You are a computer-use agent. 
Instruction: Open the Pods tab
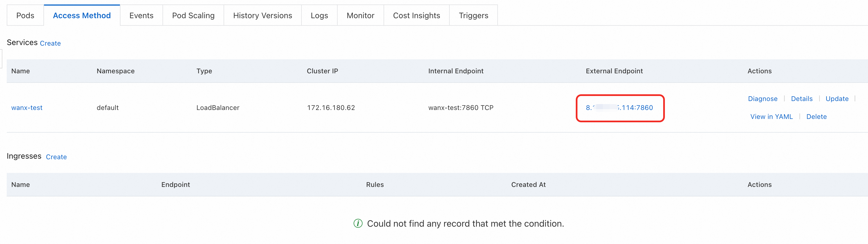25,15
